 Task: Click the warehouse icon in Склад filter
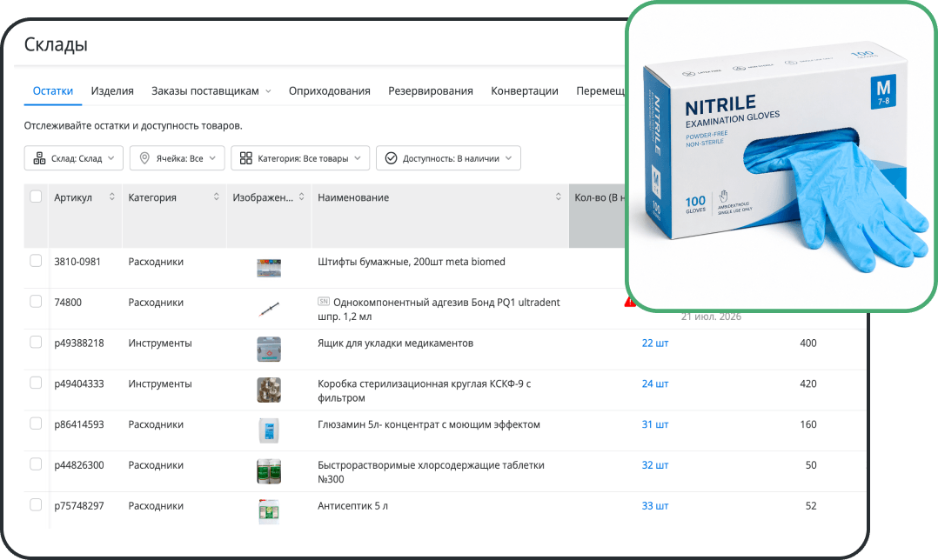point(39,158)
